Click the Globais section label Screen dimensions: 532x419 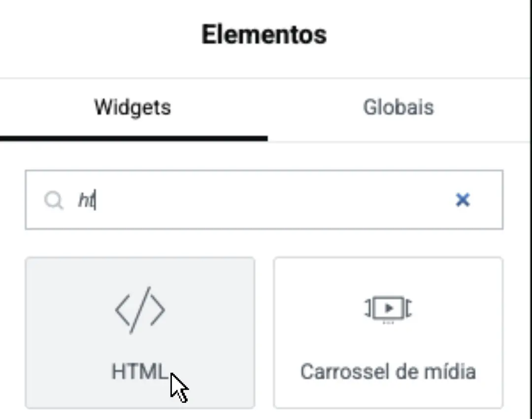click(x=399, y=107)
